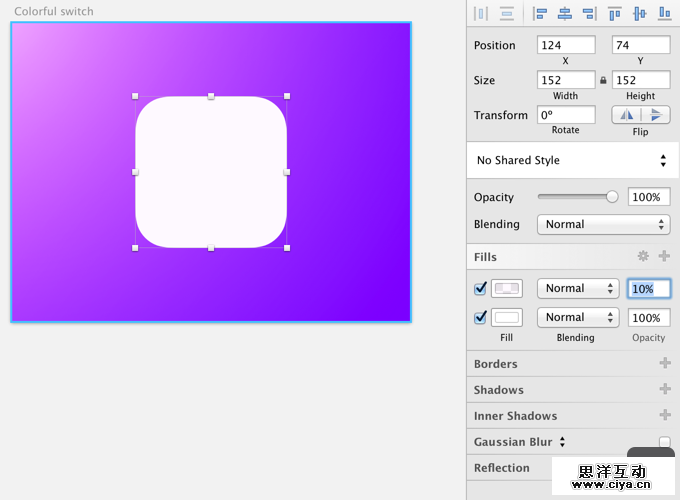Screen dimensions: 680x500
Task: Add a border using the plus icon
Action: (664, 364)
